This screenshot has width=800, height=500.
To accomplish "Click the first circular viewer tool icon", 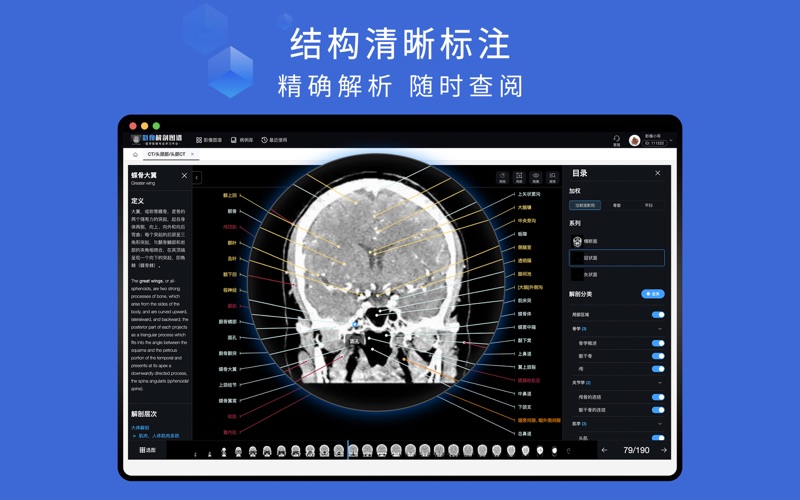I will click(502, 177).
